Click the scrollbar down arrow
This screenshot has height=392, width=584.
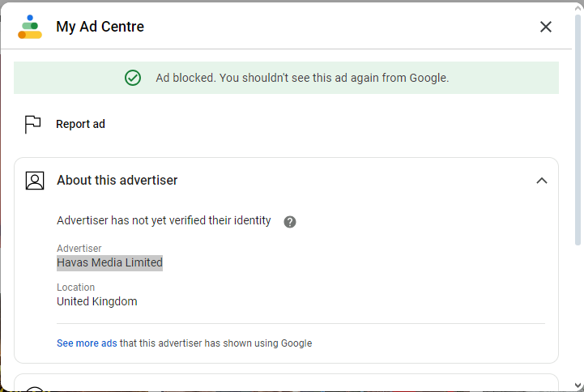[x=578, y=386]
